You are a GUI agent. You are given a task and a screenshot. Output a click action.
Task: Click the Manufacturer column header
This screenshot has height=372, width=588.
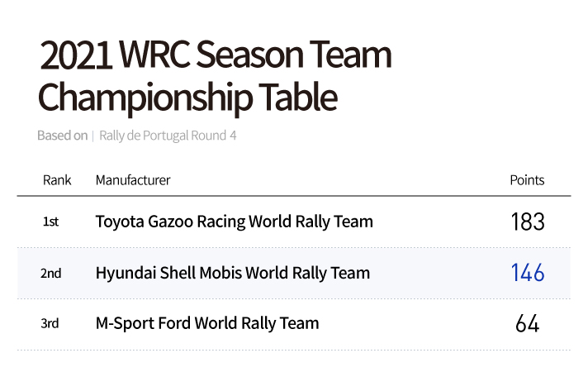[x=133, y=180]
